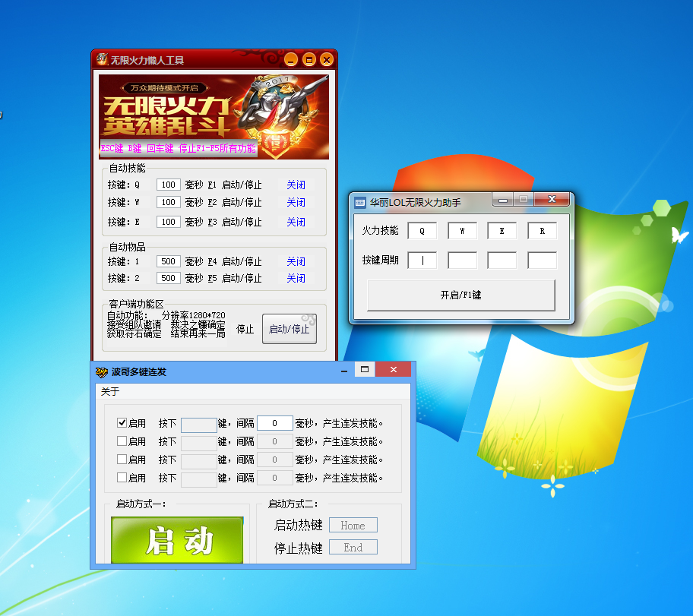Click the pink text ESC键 B键 回车键 停止F1-F5所有功能
The image size is (693, 616).
(x=178, y=148)
